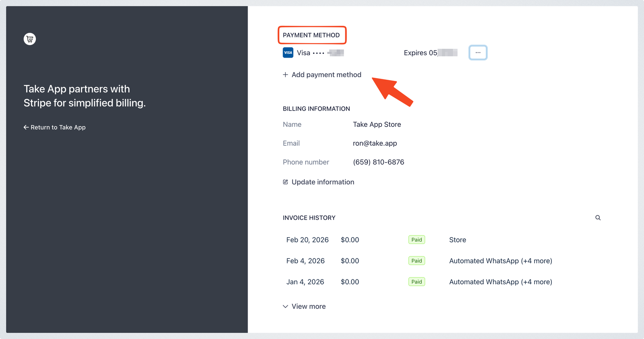Click the Phone number label

point(306,162)
